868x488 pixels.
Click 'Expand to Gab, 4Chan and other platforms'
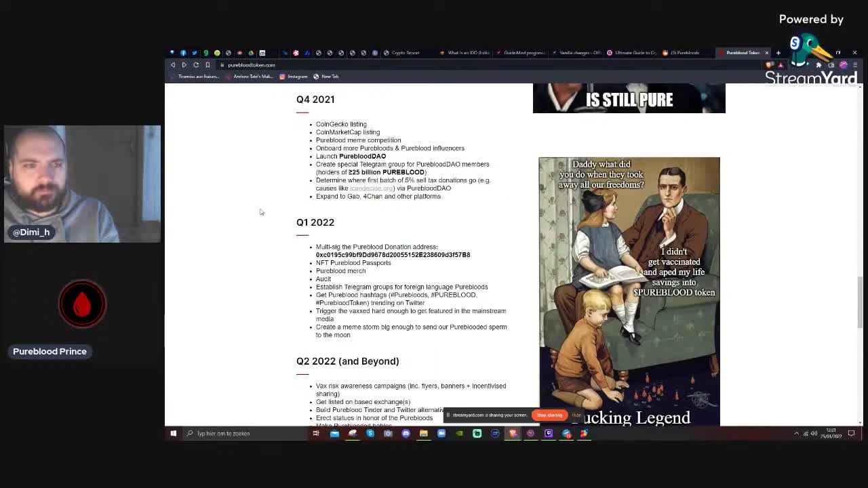coord(378,197)
